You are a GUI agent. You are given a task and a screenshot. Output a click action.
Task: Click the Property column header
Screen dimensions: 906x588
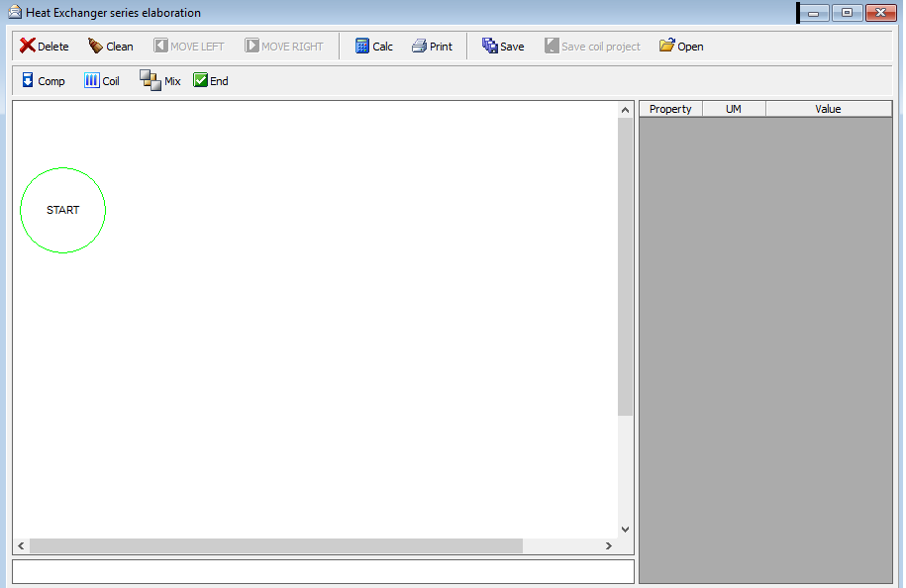pos(670,109)
